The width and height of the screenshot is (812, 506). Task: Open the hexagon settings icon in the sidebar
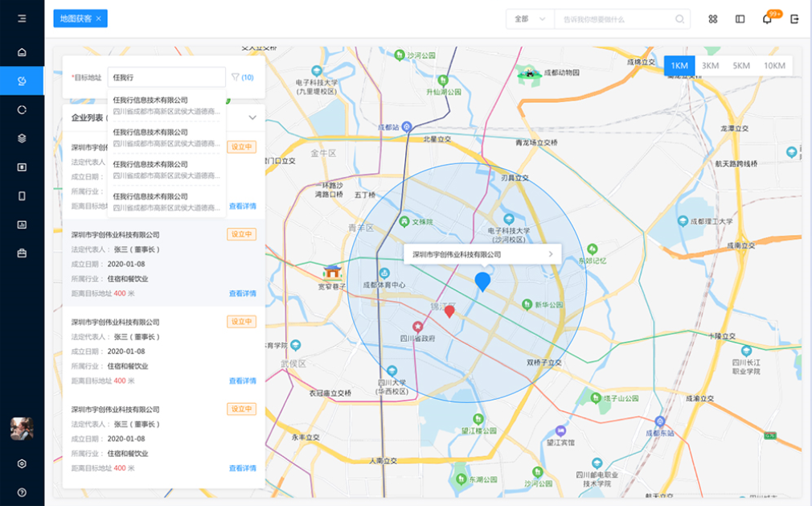[22, 463]
